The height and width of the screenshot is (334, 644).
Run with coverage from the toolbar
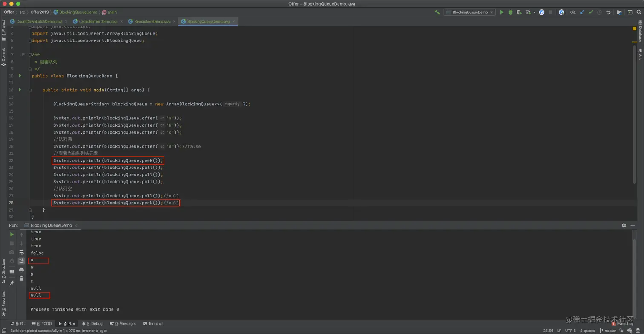519,12
